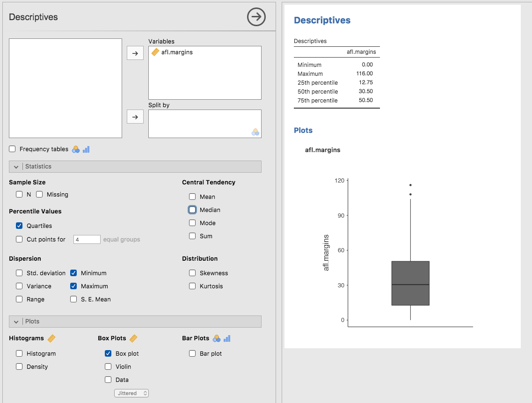
Task: Click afl.margins column header in table
Action: pyautogui.click(x=361, y=52)
